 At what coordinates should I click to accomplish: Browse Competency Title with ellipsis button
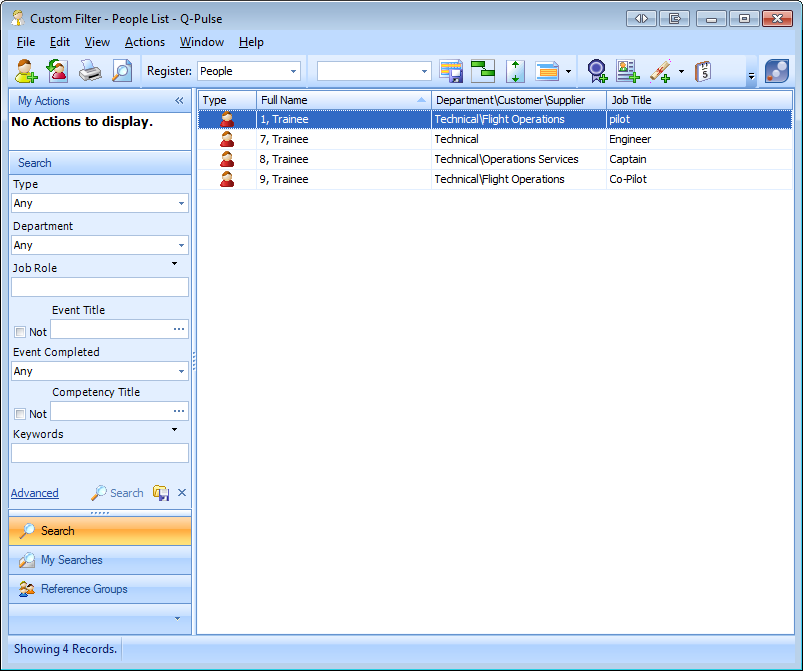point(179,411)
